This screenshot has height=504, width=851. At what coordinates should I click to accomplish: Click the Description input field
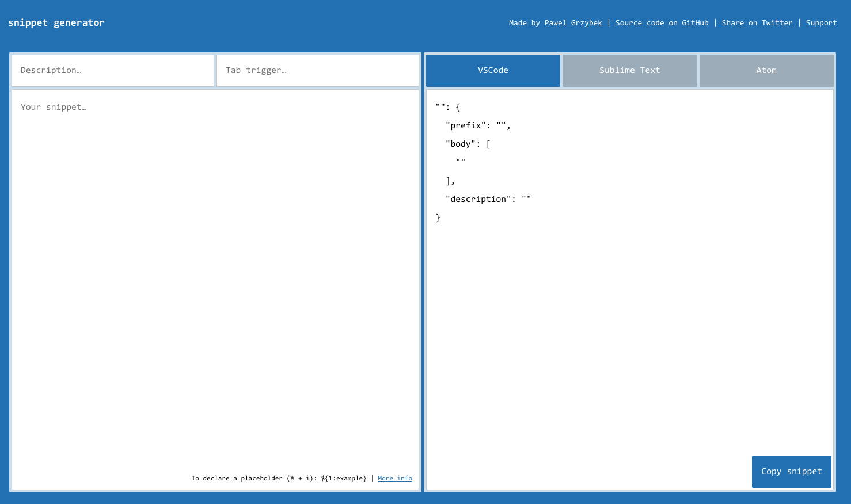click(x=113, y=71)
